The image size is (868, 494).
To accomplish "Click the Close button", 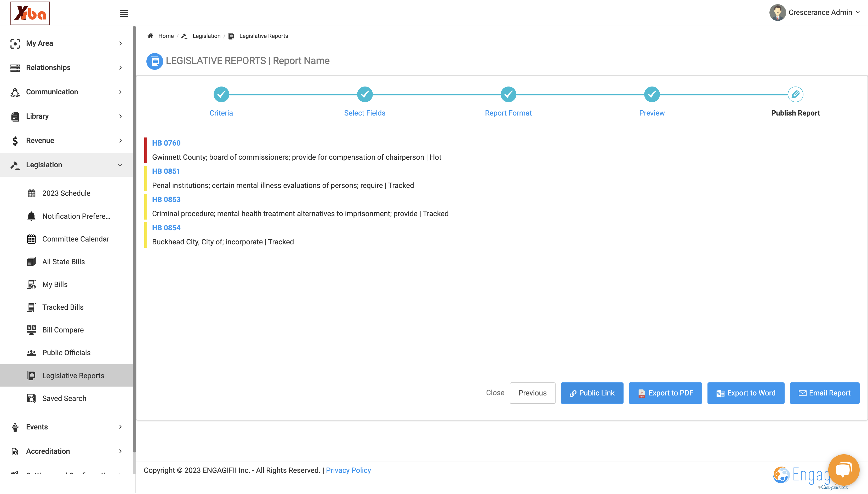I will pos(495,393).
